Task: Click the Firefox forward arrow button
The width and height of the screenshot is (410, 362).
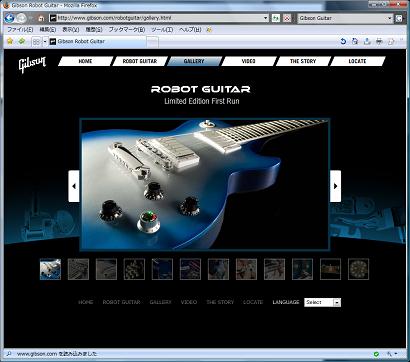Action: [x=21, y=18]
